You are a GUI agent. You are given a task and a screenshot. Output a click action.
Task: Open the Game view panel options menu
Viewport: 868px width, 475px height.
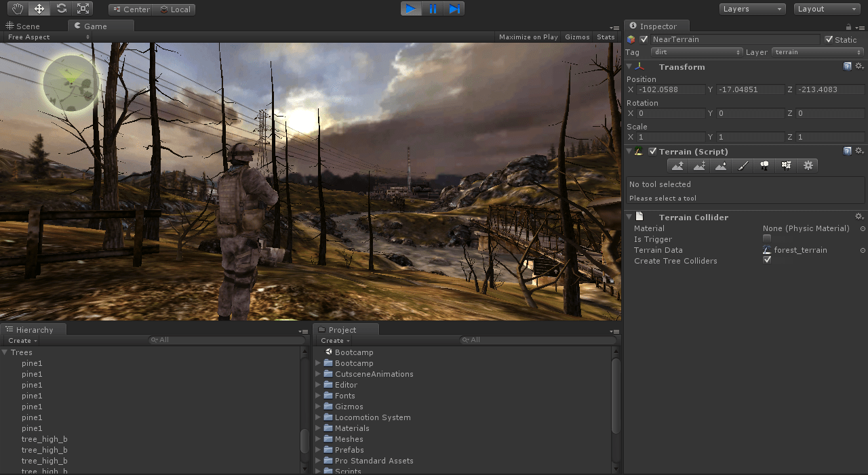614,27
